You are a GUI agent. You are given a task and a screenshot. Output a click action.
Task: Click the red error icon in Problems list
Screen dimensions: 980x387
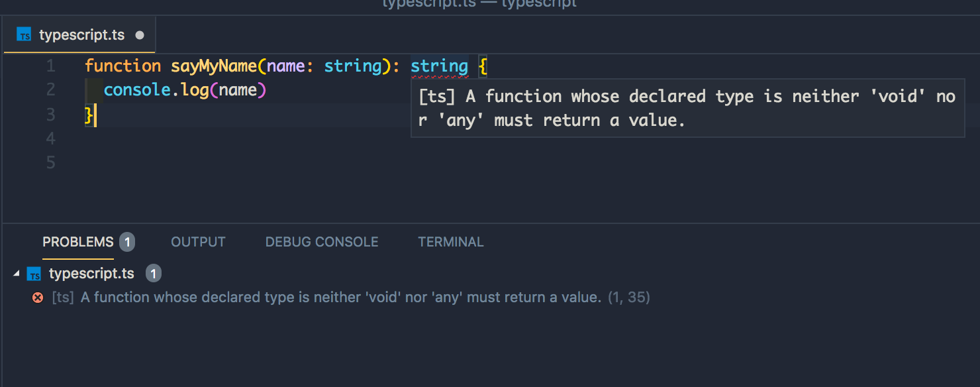tap(38, 298)
